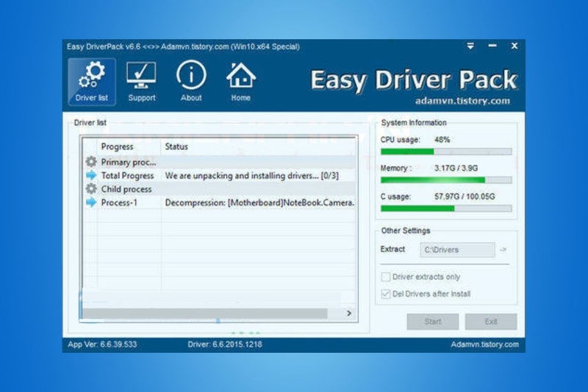The width and height of the screenshot is (588, 392).
Task: Click the Adamvn.tistory.com status bar link
Action: coord(485,344)
